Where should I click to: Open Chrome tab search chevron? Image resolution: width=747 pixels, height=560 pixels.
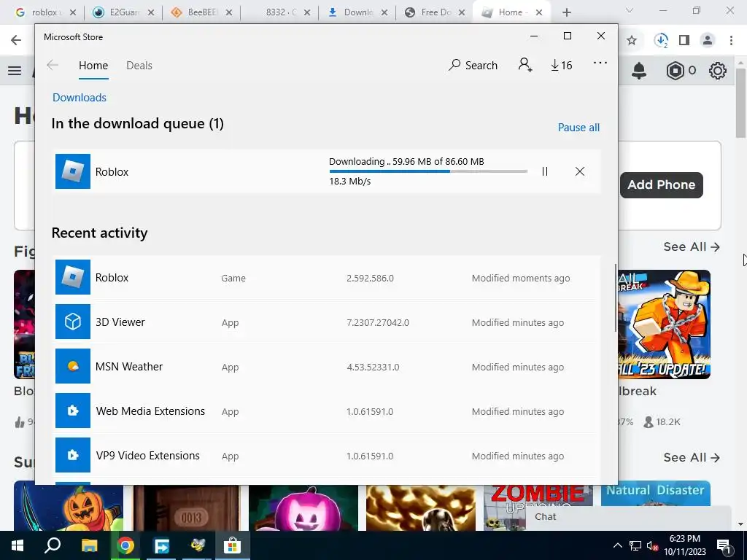(630, 10)
